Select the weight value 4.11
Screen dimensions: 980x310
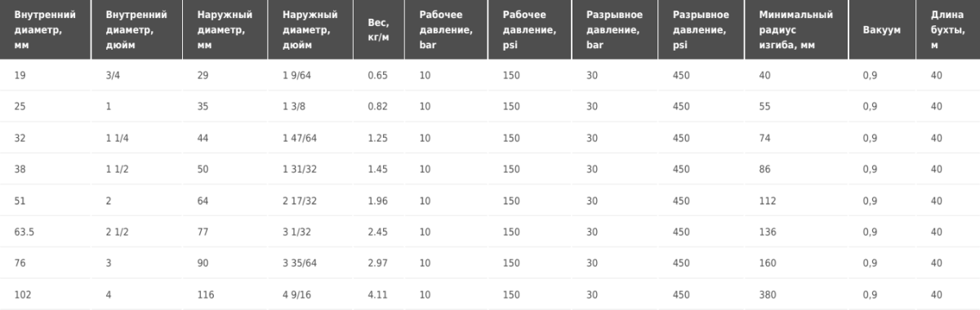[377, 294]
